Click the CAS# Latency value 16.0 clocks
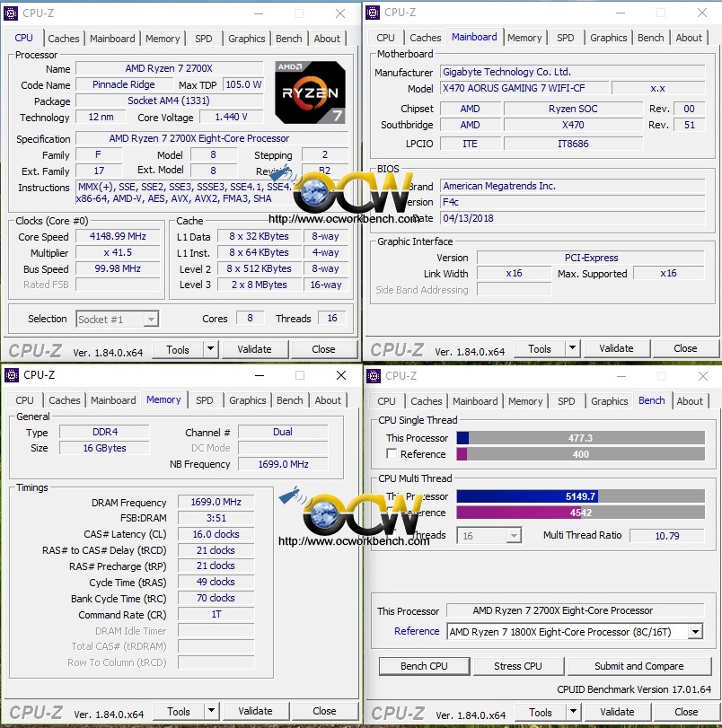 click(x=216, y=534)
